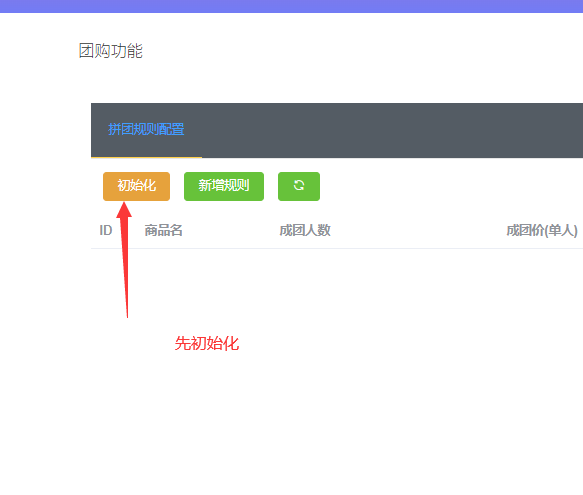Click the red 先初始化 annotation text
The image size is (583, 495).
[x=207, y=343]
